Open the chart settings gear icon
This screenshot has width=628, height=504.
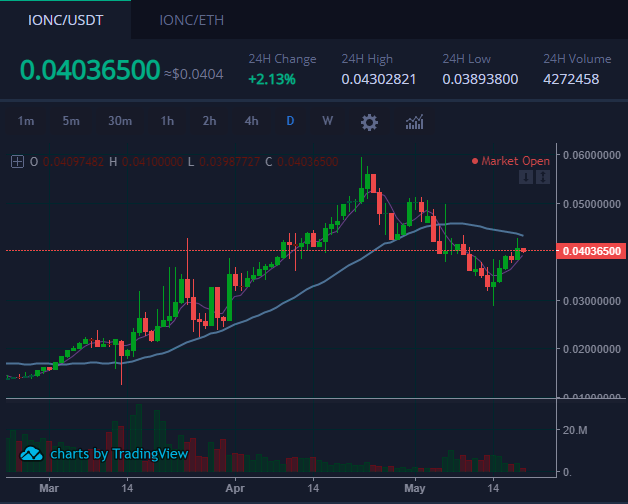[x=369, y=122]
